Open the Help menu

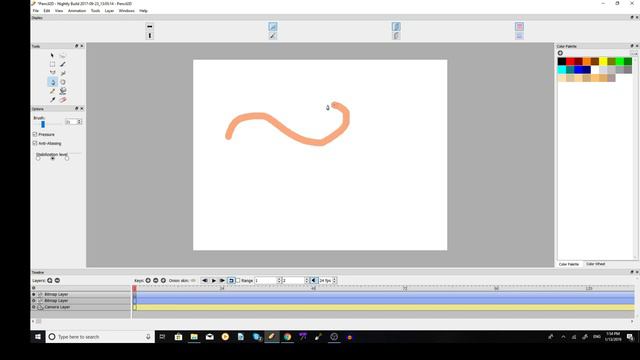[143, 11]
